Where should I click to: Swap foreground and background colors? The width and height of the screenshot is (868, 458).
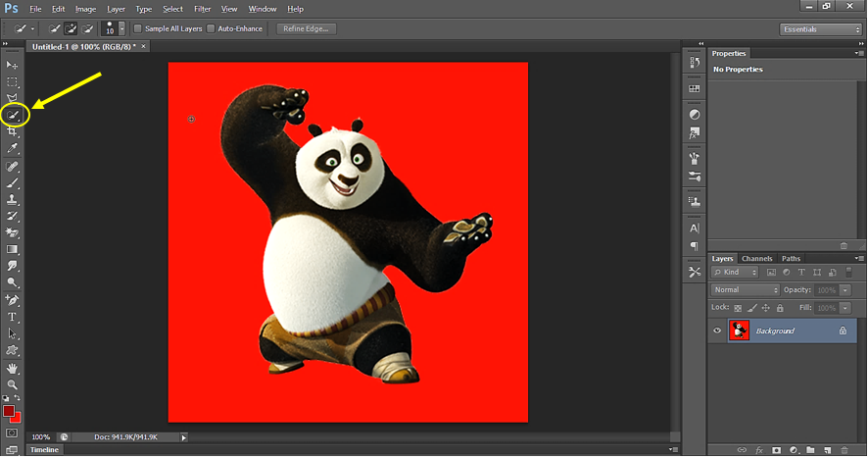click(18, 398)
